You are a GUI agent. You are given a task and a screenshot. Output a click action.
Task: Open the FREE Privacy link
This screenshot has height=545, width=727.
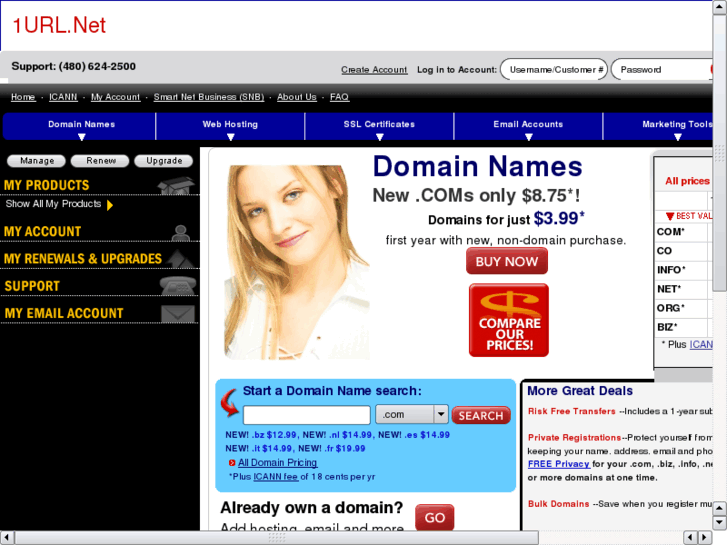click(x=558, y=464)
